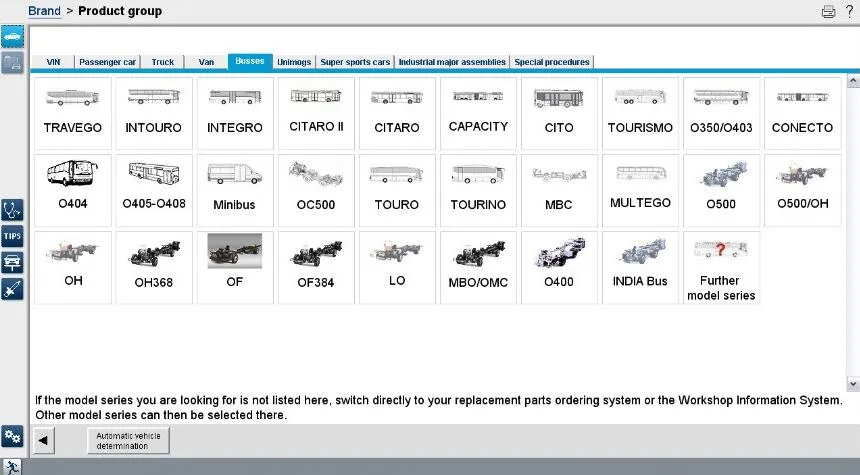Open the OF384 chassis model

click(316, 268)
